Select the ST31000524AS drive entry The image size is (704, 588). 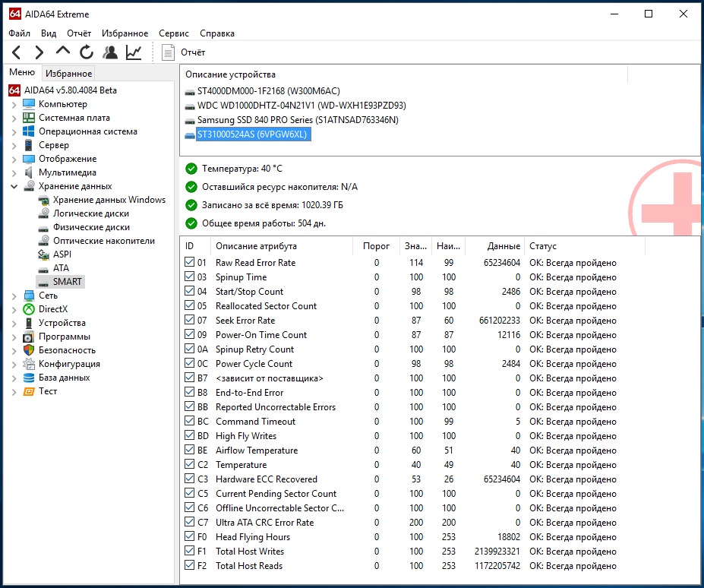[252, 134]
